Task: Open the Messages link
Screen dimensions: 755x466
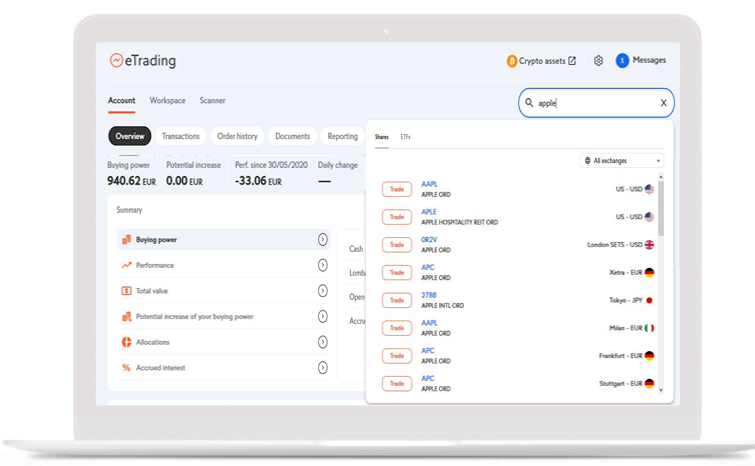Action: [x=649, y=60]
